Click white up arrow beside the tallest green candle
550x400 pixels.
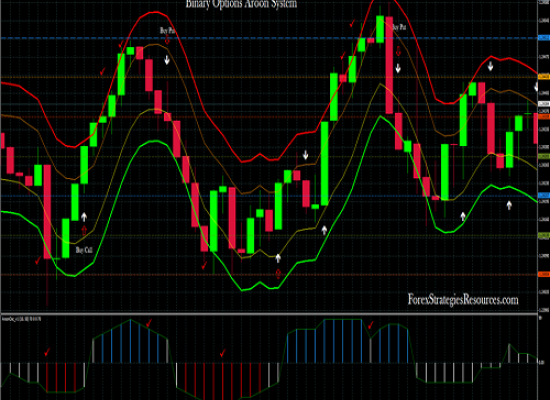click(324, 230)
